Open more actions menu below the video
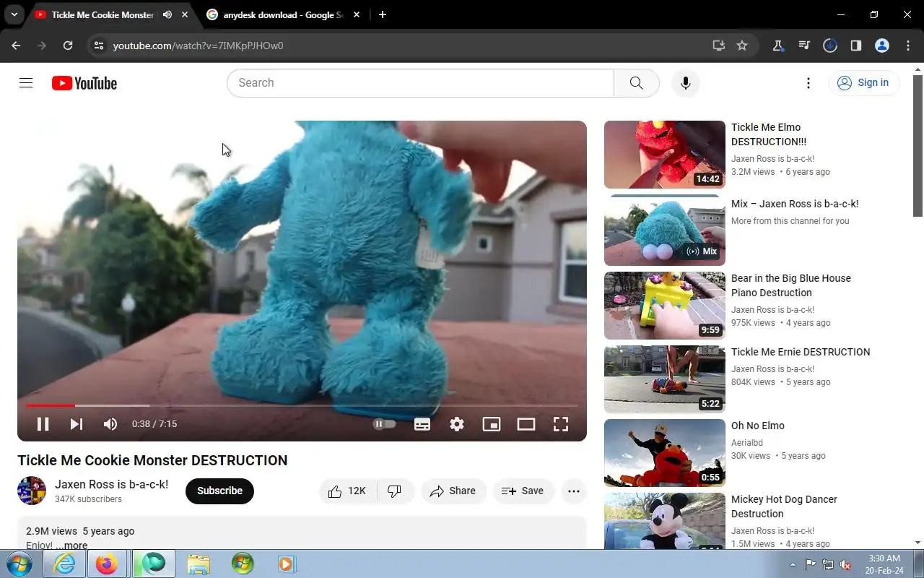 point(574,491)
